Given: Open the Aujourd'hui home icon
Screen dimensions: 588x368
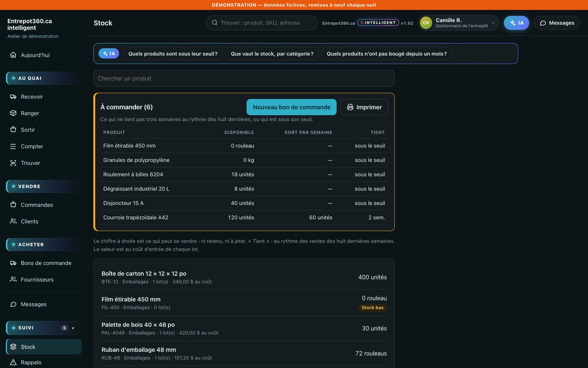Looking at the screenshot, I should pos(13,55).
